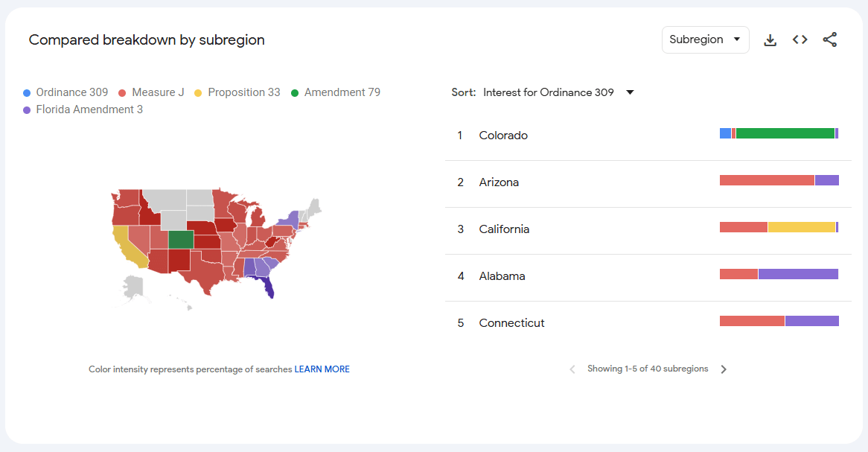Click green Colorado state on map
The width and height of the screenshot is (868, 452).
pos(181,239)
